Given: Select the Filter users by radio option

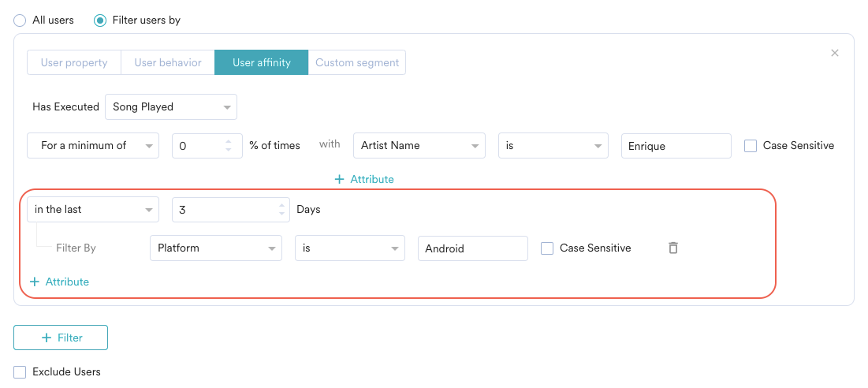Looking at the screenshot, I should coord(100,21).
